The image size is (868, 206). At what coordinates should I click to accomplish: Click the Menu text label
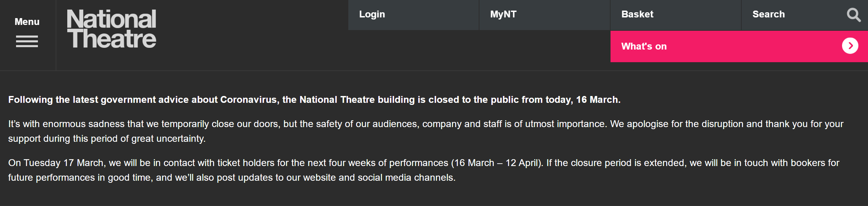[x=27, y=22]
